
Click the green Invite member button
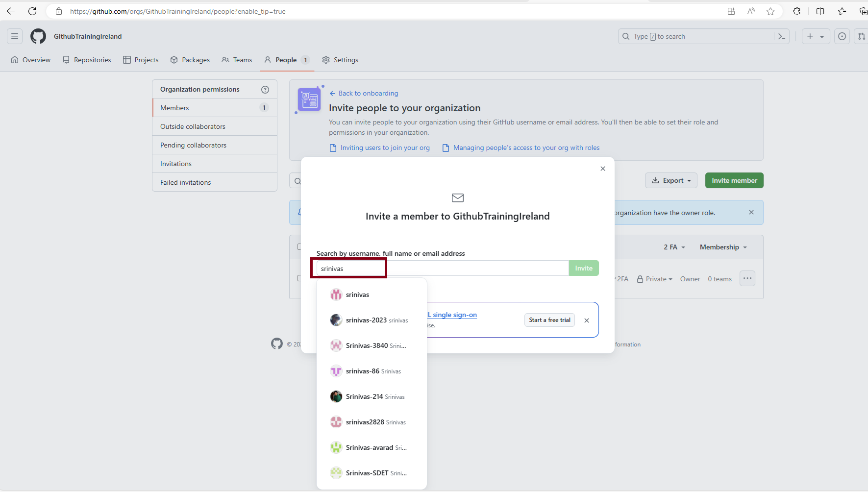pyautogui.click(x=734, y=180)
